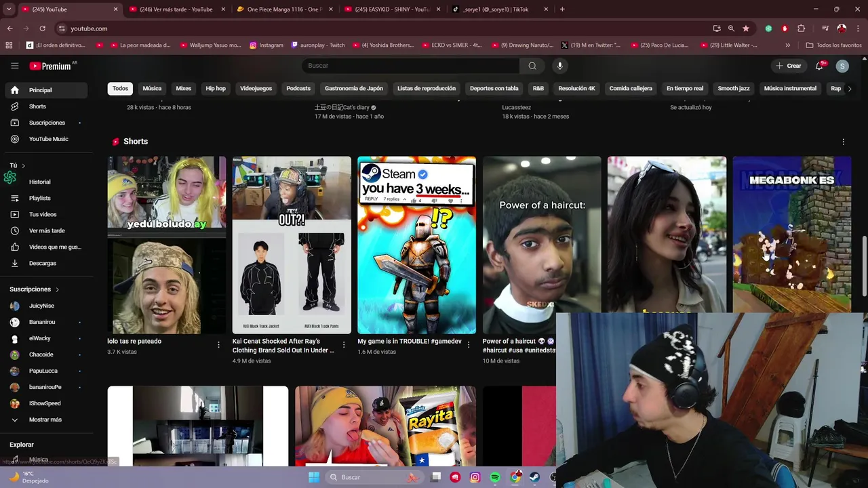Viewport: 868px width, 488px height.
Task: Open the IShowSpeed channel
Action: point(44,403)
